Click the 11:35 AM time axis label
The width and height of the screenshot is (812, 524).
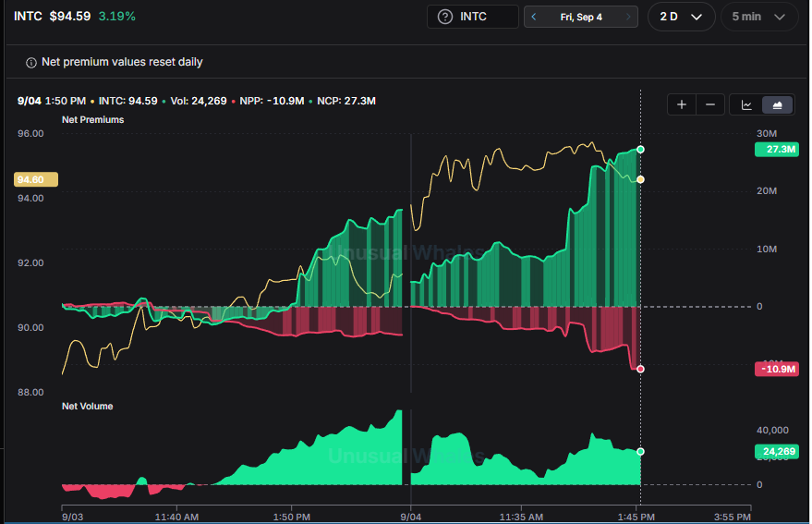pos(521,517)
